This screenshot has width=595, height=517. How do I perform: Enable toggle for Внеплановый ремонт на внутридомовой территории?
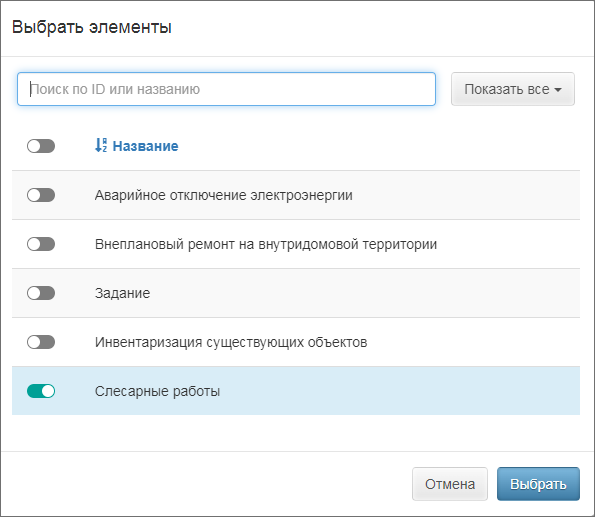[x=41, y=244]
